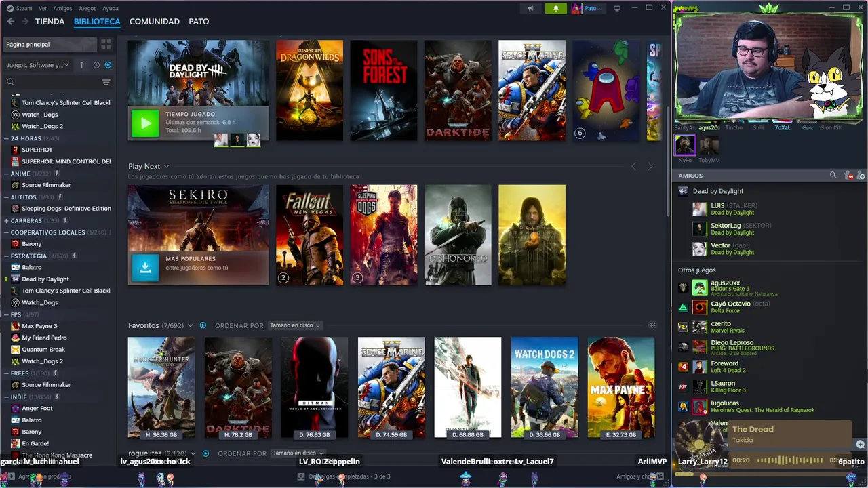Toggle dynamic collection bolt on ESTRATEGIA category

click(x=75, y=256)
